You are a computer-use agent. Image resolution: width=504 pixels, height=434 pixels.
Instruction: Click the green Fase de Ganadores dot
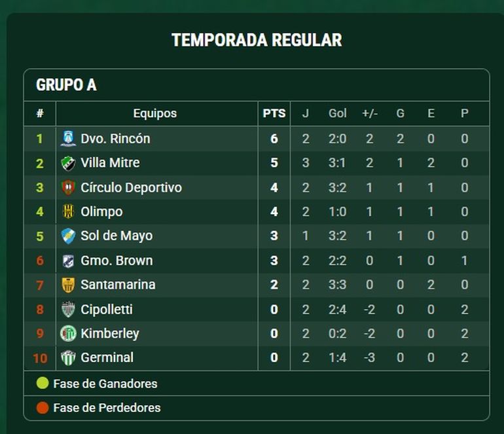tap(43, 383)
